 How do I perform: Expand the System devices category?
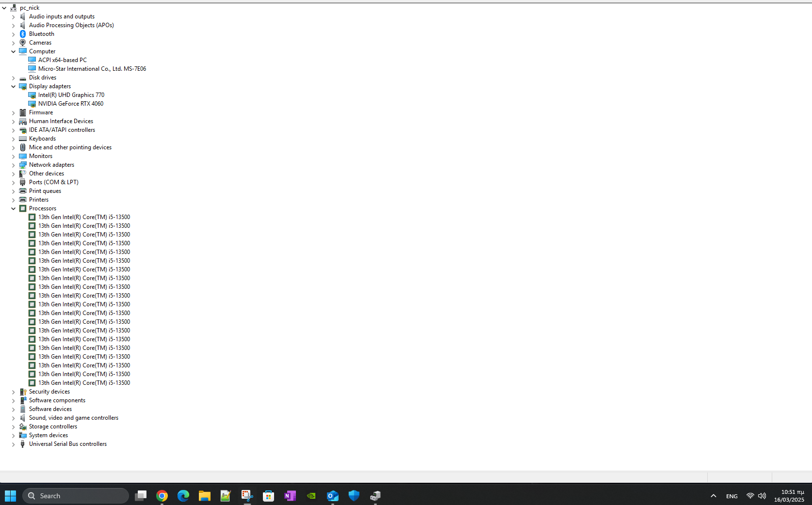click(x=14, y=435)
